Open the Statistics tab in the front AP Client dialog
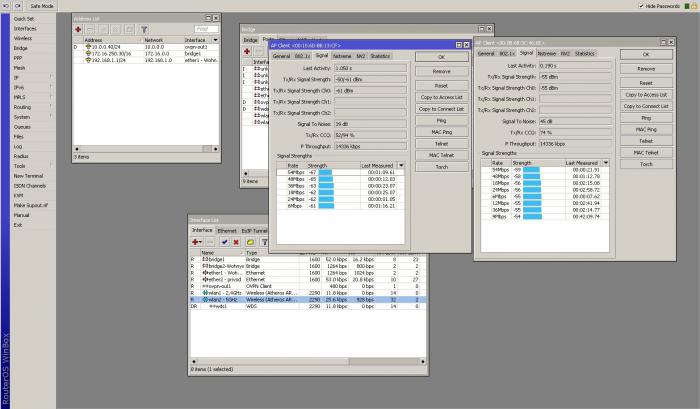The height and width of the screenshot is (409, 700). pos(380,56)
